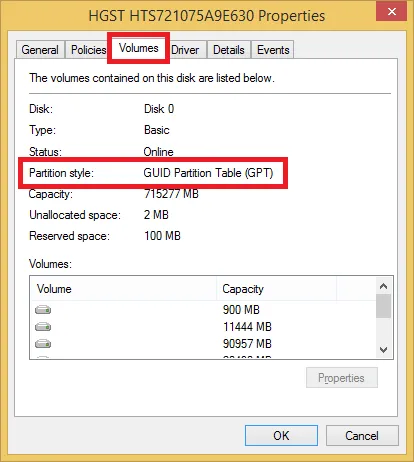Image resolution: width=414 pixels, height=462 pixels.
Task: Click the greyed Properties button
Action: pyautogui.click(x=342, y=378)
